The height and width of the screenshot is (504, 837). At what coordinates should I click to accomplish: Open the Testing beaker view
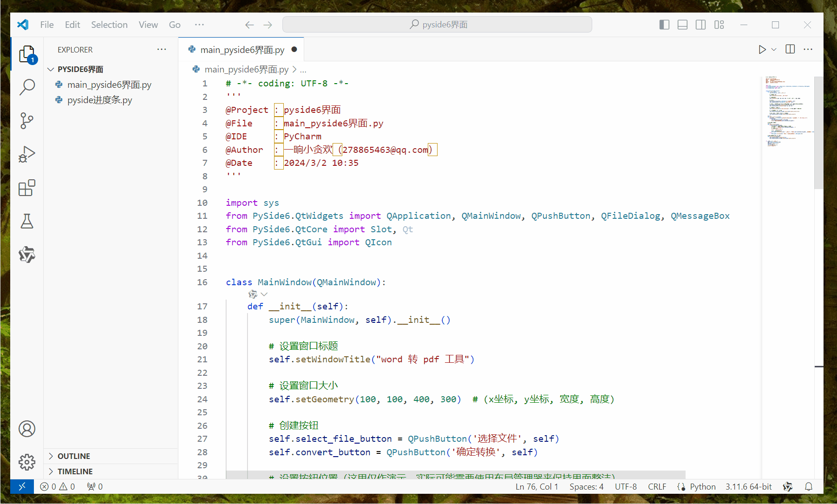[x=27, y=221]
